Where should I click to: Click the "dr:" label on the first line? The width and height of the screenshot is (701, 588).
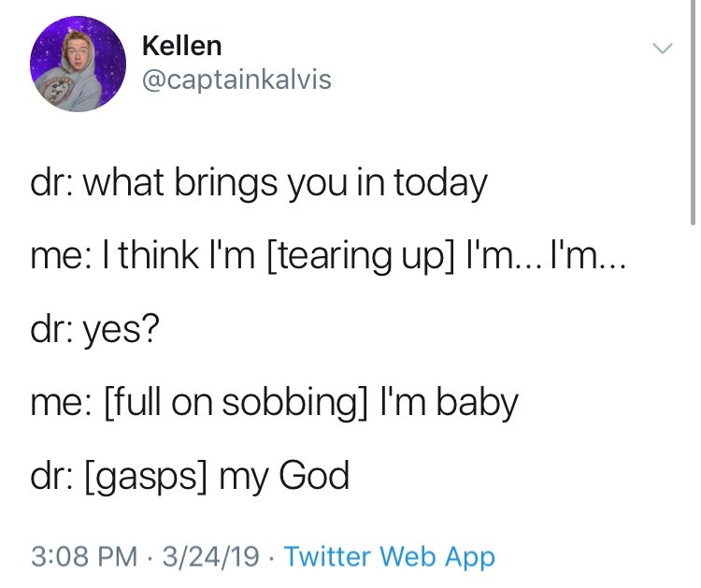coord(52,182)
